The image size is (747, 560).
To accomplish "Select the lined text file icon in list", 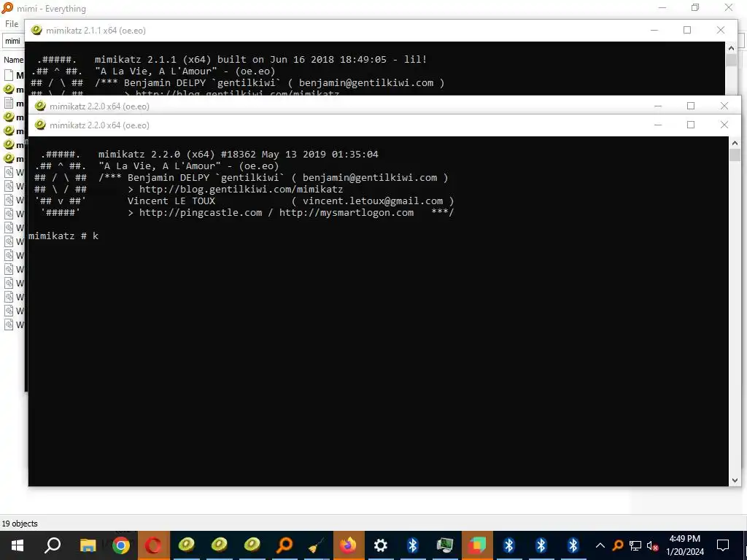I will [9, 103].
